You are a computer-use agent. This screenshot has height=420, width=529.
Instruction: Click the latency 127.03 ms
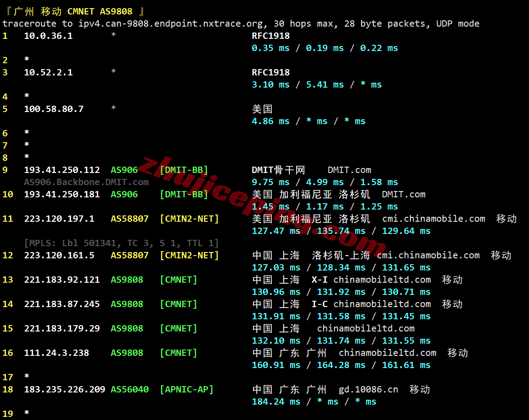pyautogui.click(x=276, y=268)
